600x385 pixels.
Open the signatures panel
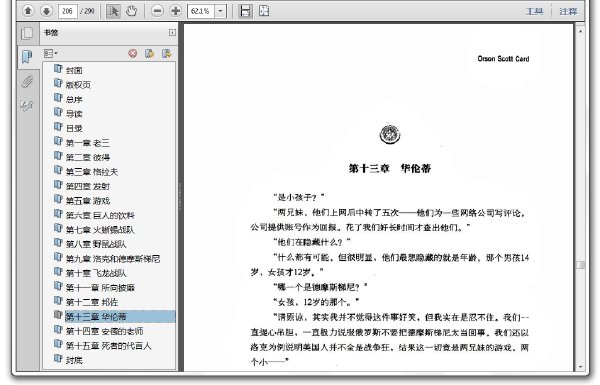(27, 105)
